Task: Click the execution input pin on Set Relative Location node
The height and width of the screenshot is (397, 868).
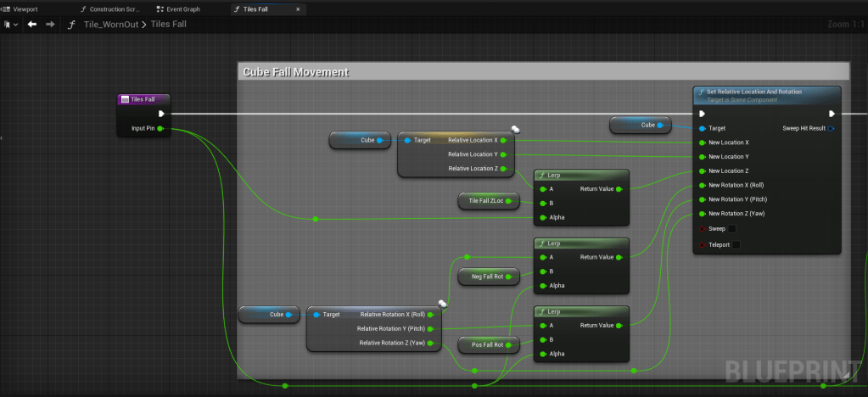Action: point(701,114)
